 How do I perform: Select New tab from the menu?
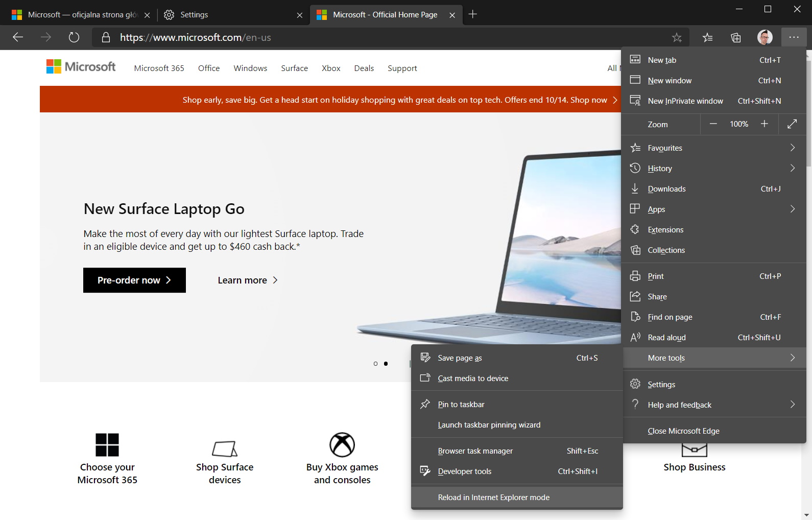(714, 60)
